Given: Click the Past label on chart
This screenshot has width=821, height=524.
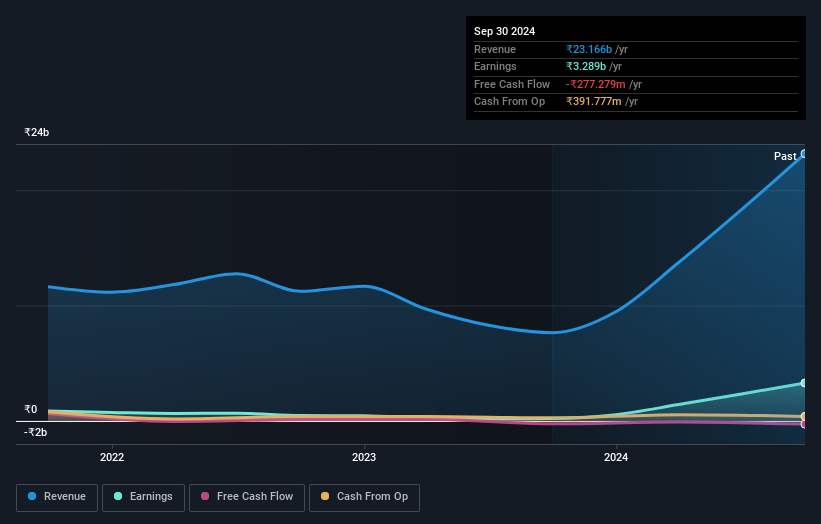Looking at the screenshot, I should (x=785, y=156).
